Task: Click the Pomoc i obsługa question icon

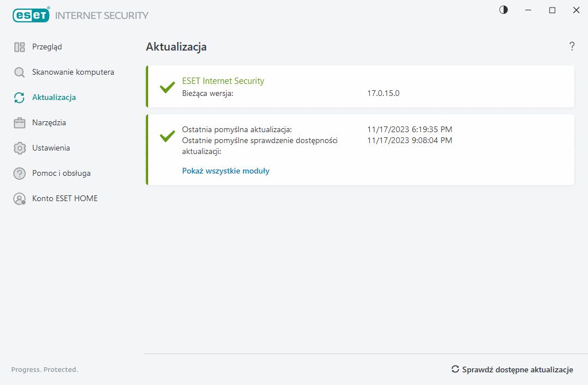Action: click(20, 174)
